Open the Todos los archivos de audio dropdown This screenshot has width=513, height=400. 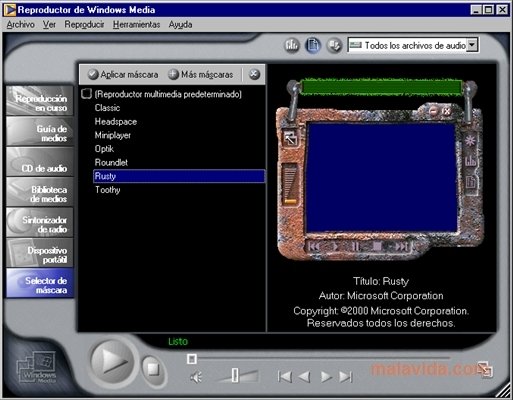(x=472, y=45)
